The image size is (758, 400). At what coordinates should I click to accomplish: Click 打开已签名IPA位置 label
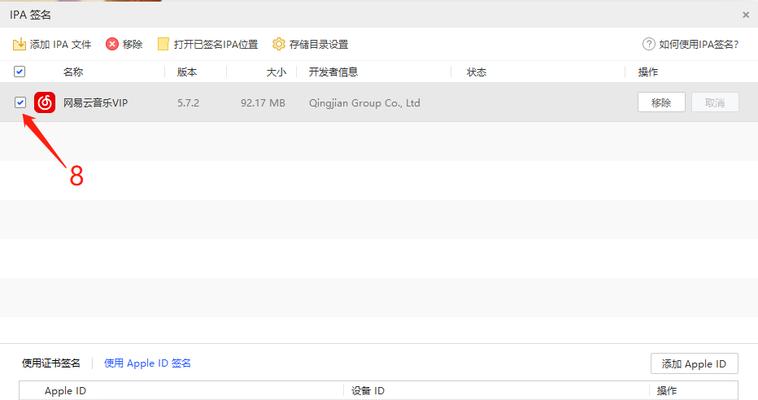point(216,44)
